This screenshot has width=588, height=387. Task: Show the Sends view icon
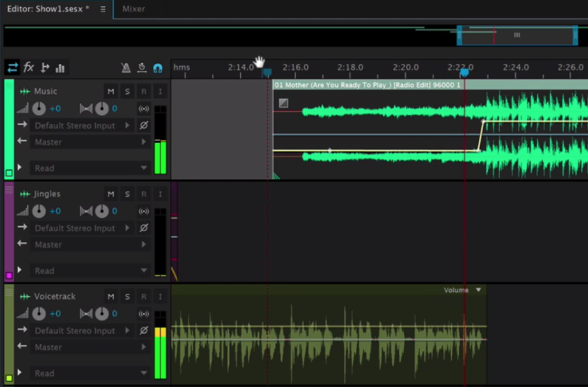pos(45,68)
